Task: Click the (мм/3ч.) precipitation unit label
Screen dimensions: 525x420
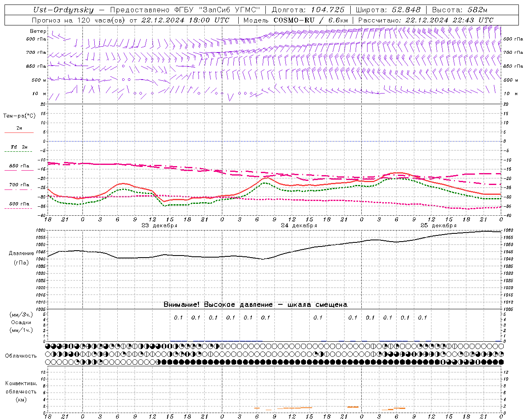Action: pos(21,315)
